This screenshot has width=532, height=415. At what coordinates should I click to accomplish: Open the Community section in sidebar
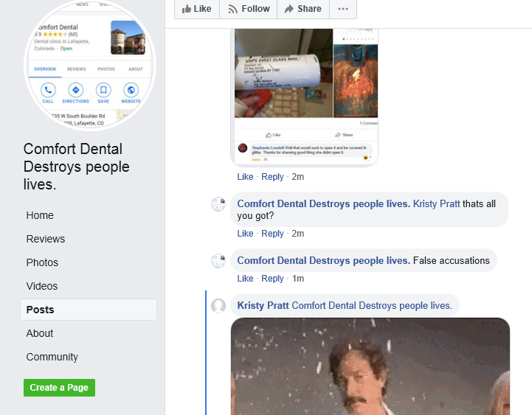click(x=52, y=357)
